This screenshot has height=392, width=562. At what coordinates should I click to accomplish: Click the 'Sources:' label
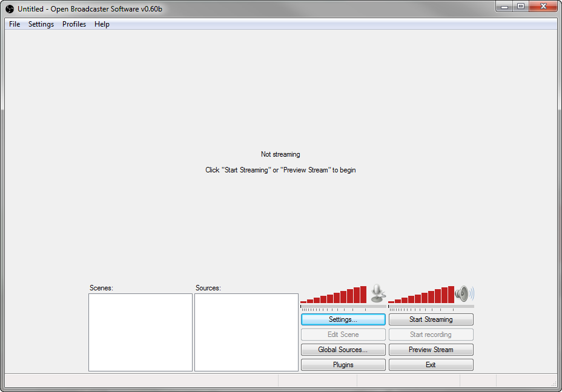[208, 288]
